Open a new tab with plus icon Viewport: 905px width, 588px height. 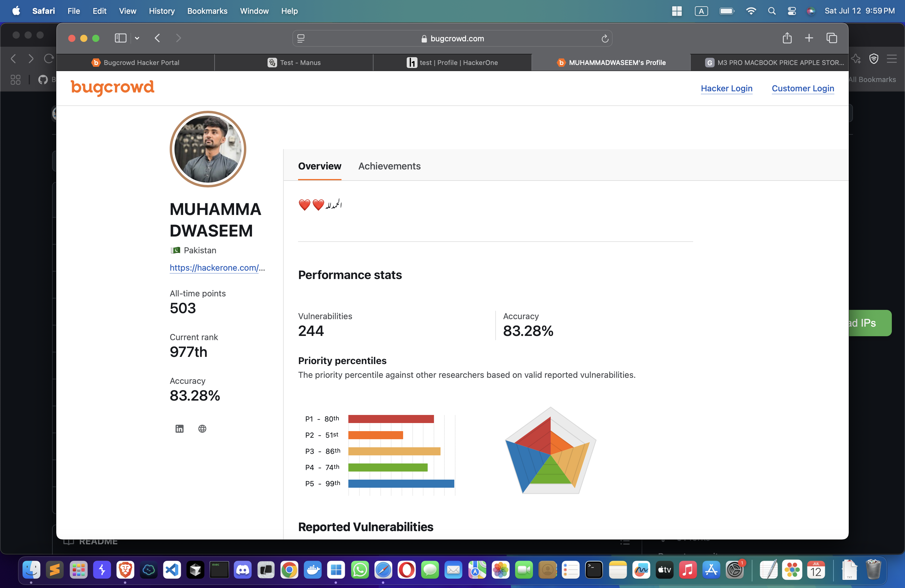(809, 38)
